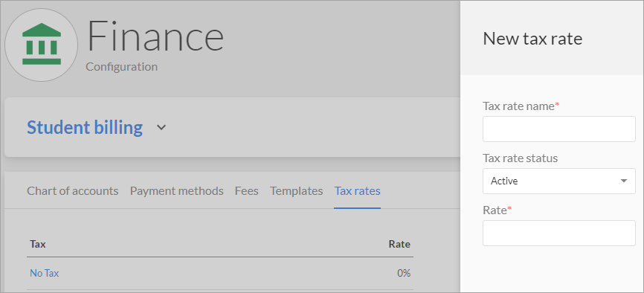This screenshot has height=293, width=644.
Task: Focus the Tax rate name input field
Action: 559,129
